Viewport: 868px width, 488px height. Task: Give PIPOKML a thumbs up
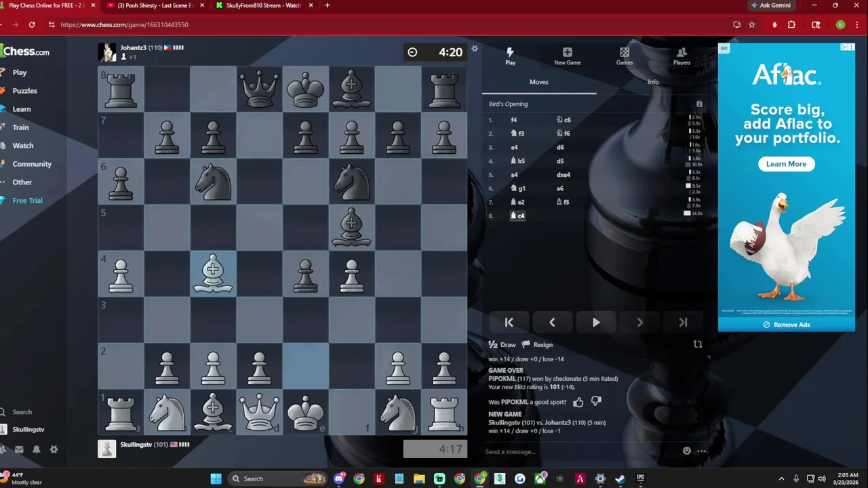pos(578,402)
